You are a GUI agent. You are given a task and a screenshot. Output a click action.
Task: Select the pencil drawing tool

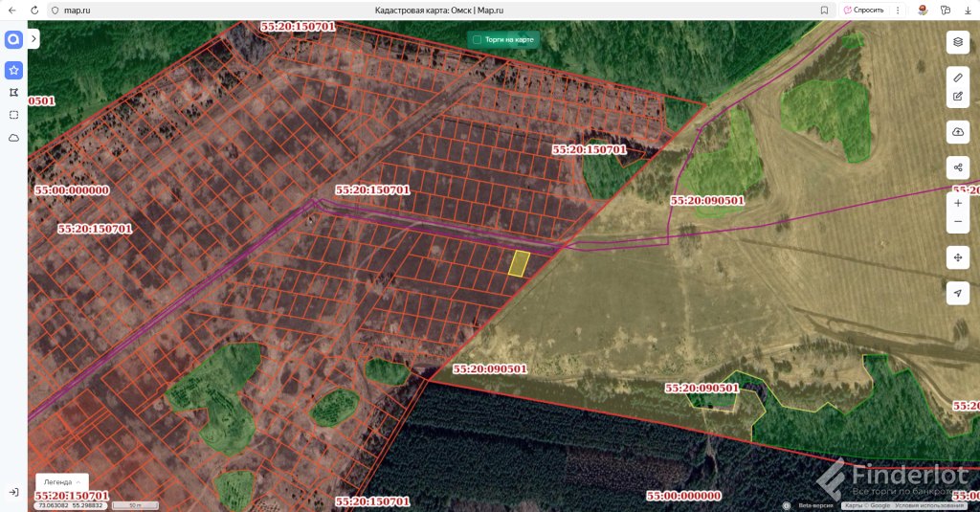pyautogui.click(x=957, y=76)
